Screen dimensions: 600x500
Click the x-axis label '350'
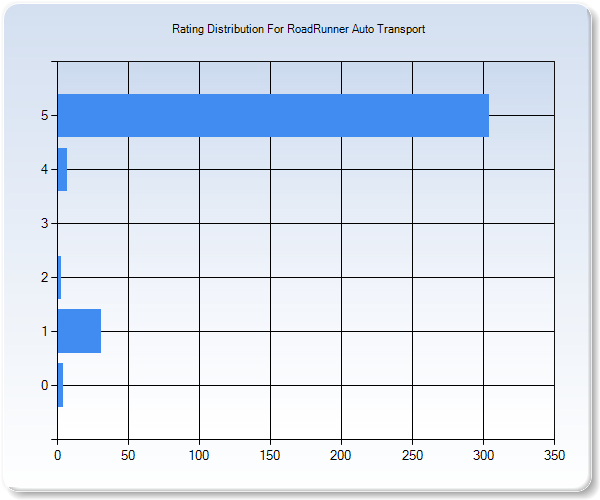(x=554, y=455)
